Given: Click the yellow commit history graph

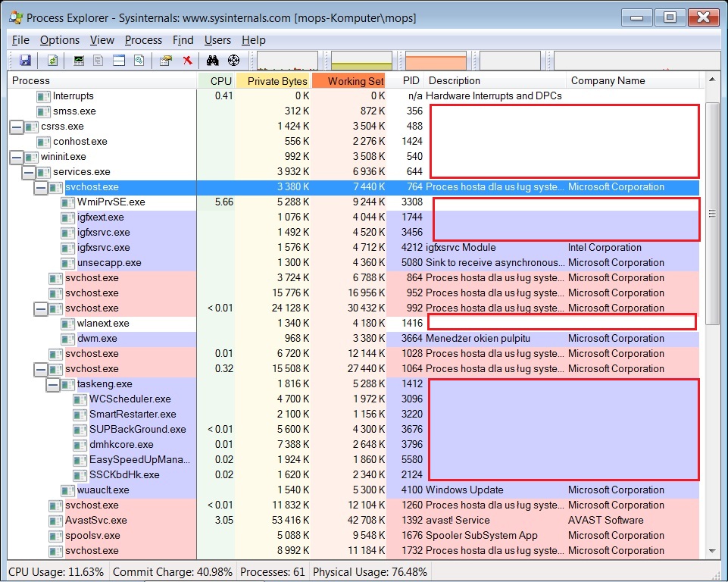Looking at the screenshot, I should (x=361, y=61).
